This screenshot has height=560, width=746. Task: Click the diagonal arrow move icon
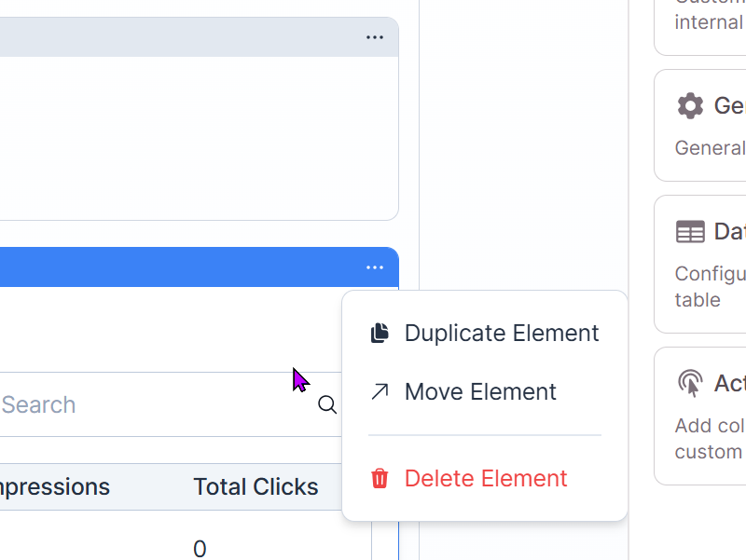click(x=380, y=391)
